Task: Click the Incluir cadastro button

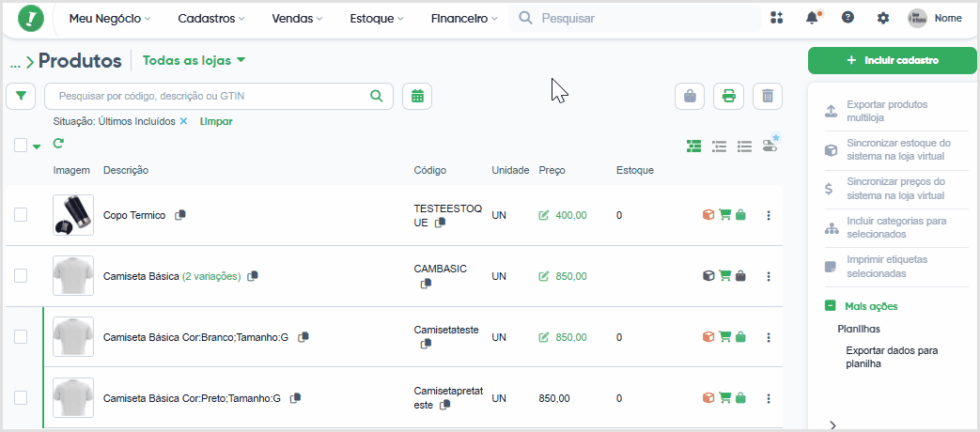Action: tap(892, 60)
